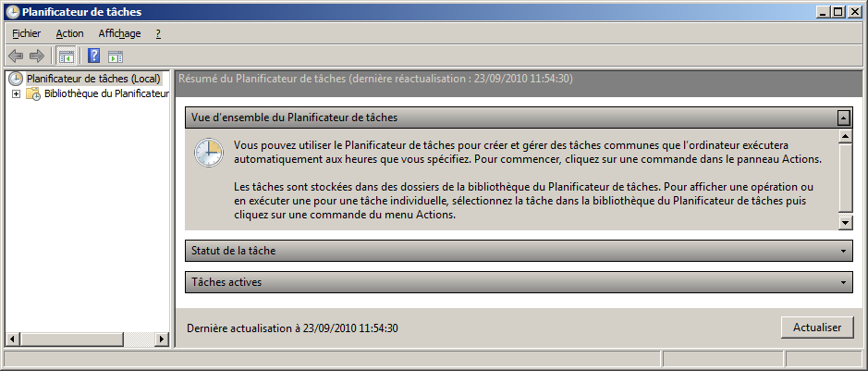Click the Forward arrow toolbar icon
This screenshot has width=868, height=371.
(x=37, y=56)
